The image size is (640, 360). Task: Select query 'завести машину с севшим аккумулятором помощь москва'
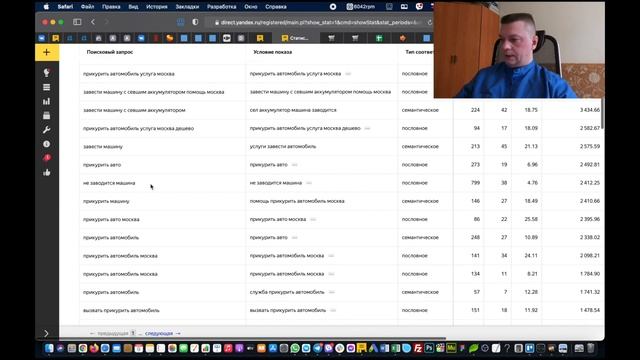point(153,92)
